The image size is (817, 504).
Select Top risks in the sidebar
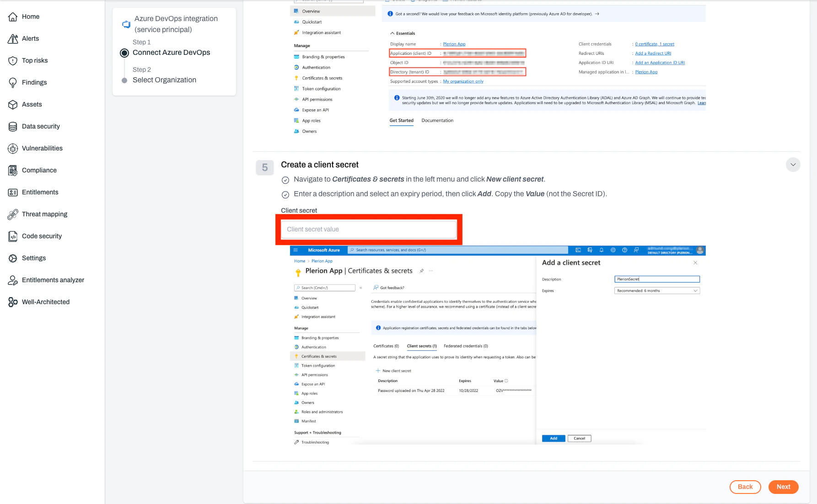tap(35, 60)
